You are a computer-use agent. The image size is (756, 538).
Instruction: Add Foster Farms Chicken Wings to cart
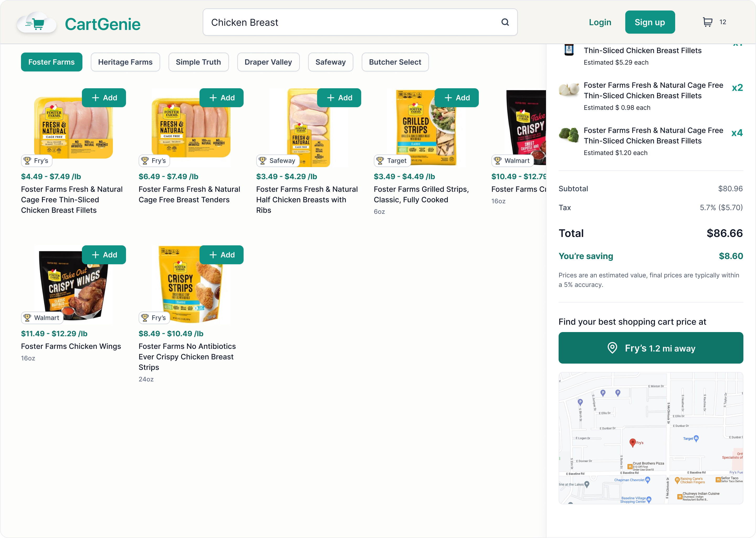(104, 255)
